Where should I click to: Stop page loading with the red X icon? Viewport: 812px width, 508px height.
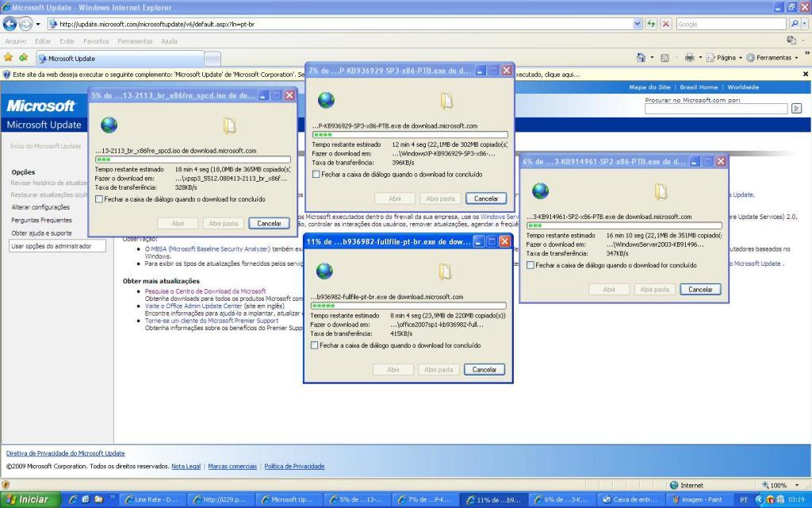pyautogui.click(x=666, y=24)
